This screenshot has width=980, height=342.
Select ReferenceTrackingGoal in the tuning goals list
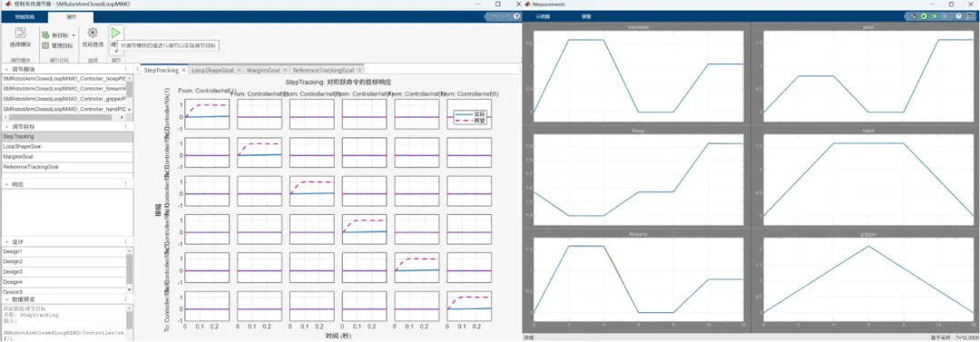click(x=66, y=168)
